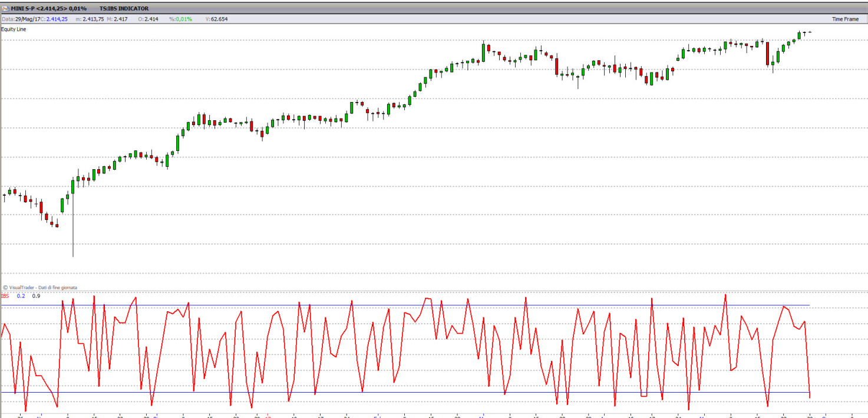Click the Equity Line label

coord(14,29)
